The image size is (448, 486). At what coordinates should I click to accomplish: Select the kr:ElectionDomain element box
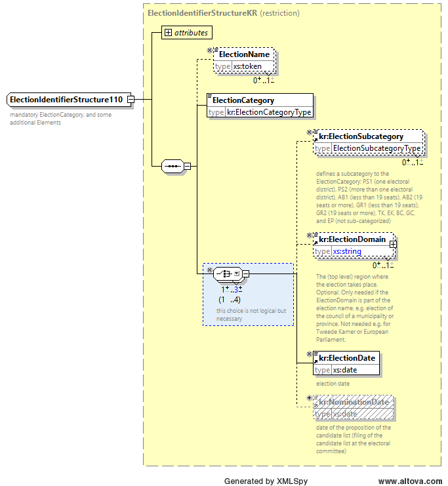click(x=354, y=245)
